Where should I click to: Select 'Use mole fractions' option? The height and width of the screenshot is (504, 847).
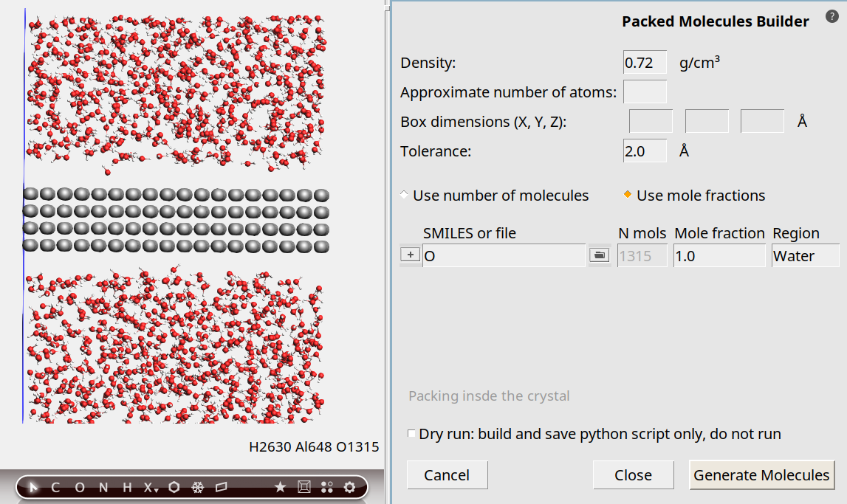(628, 196)
